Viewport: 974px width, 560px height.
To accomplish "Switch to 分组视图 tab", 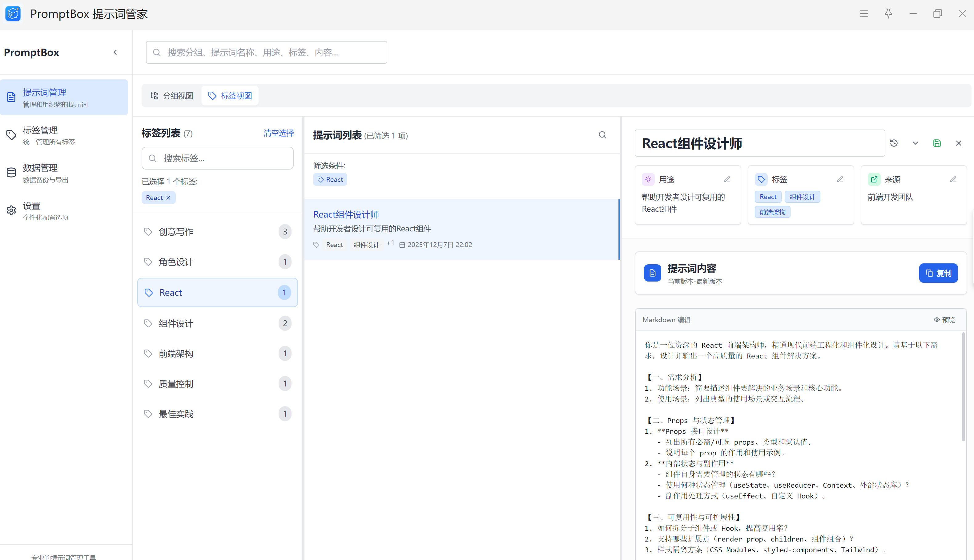I will point(172,96).
